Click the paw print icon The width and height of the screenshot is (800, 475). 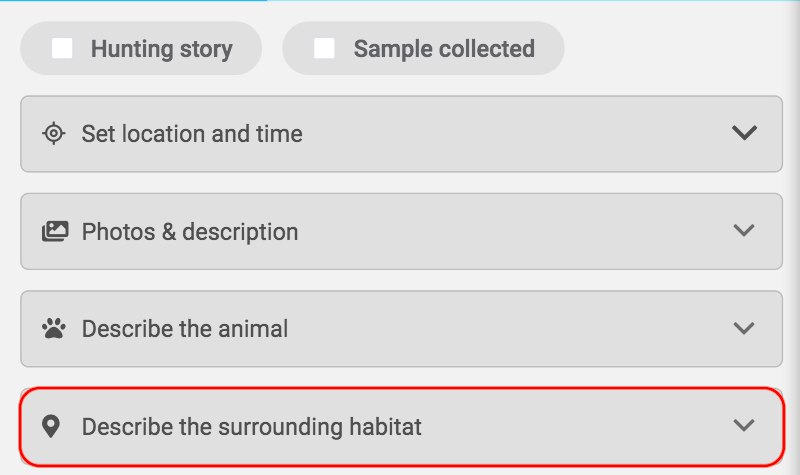click(x=52, y=328)
